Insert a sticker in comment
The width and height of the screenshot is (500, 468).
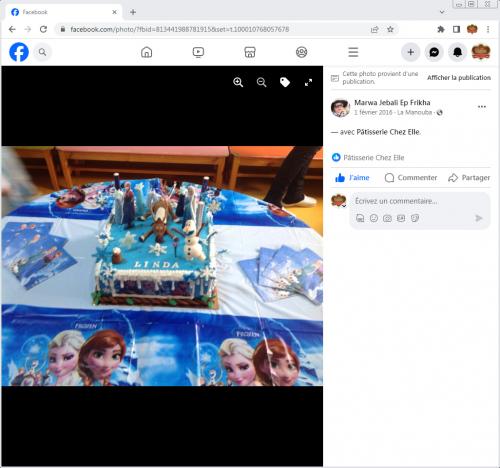point(415,218)
